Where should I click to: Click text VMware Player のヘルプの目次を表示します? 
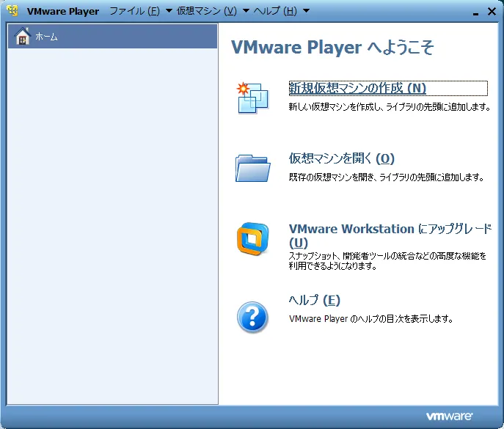(371, 319)
